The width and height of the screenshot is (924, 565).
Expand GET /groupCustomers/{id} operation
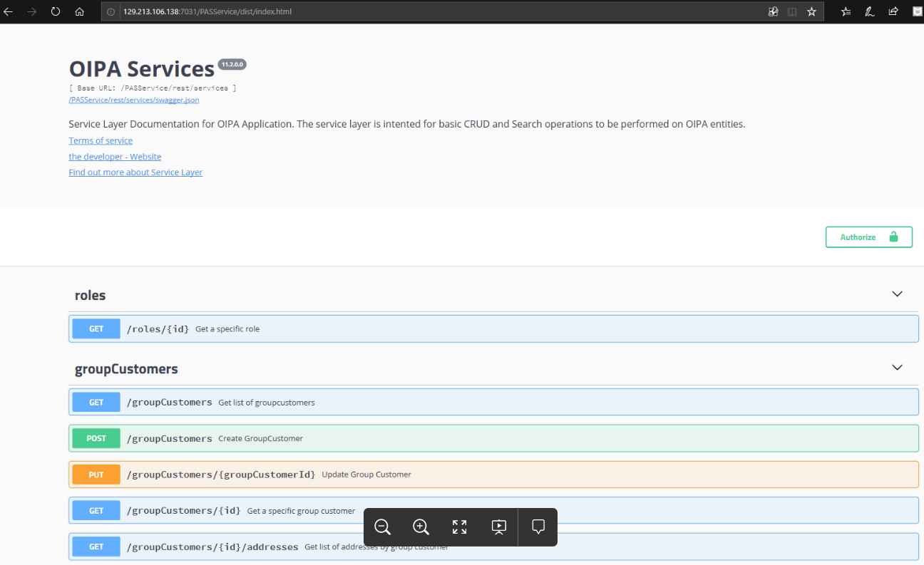click(x=493, y=510)
